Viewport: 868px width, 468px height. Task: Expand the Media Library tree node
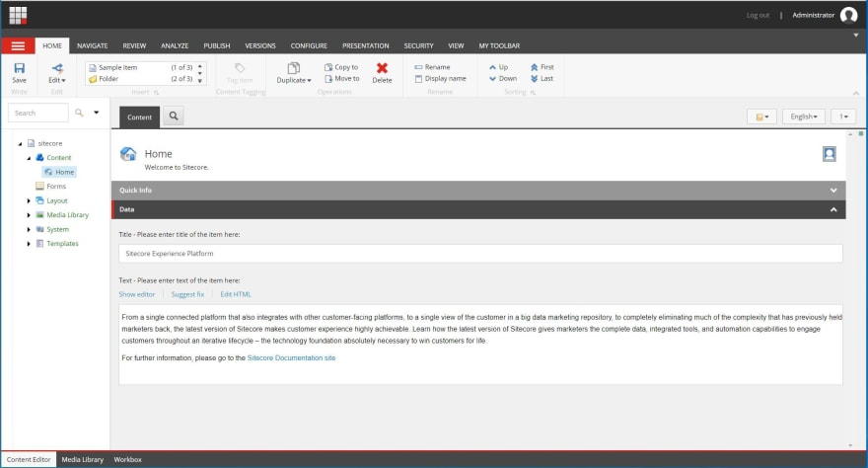coord(29,215)
